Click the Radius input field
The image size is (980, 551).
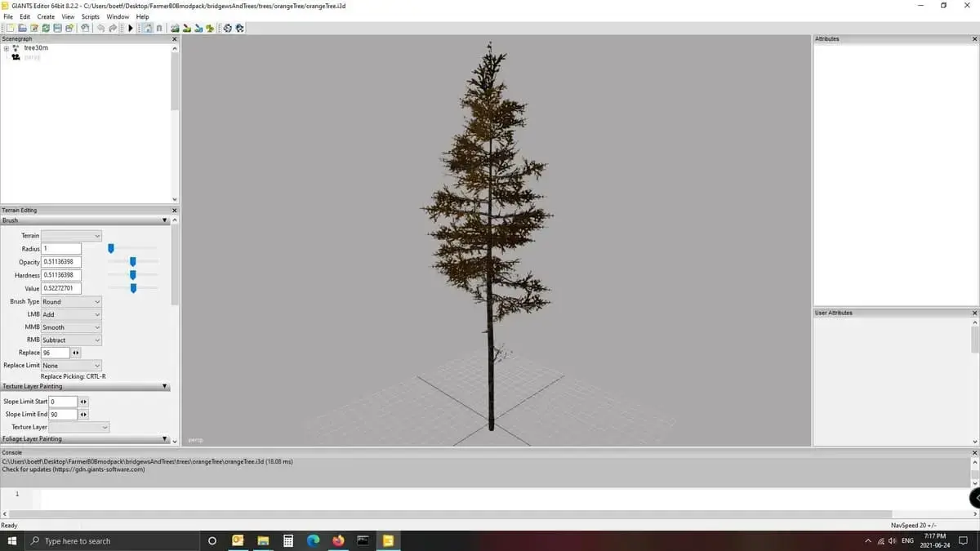click(x=61, y=248)
